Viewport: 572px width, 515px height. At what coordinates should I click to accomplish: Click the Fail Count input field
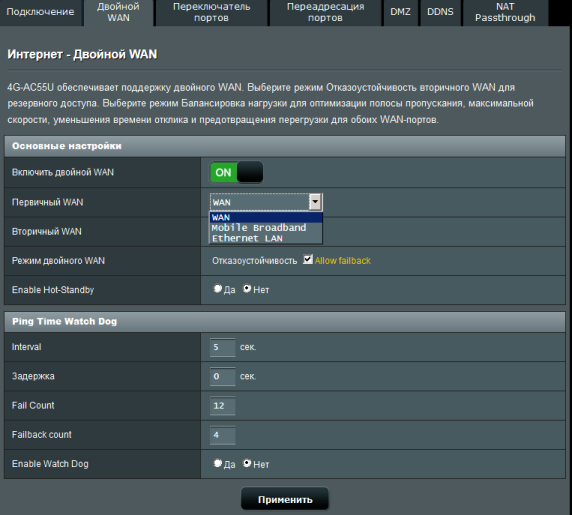click(x=223, y=406)
